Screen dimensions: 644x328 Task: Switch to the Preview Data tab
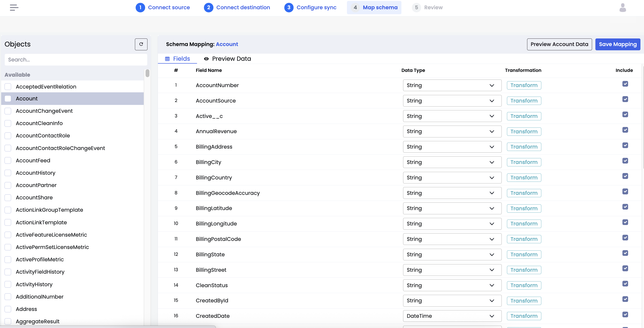coord(227,59)
